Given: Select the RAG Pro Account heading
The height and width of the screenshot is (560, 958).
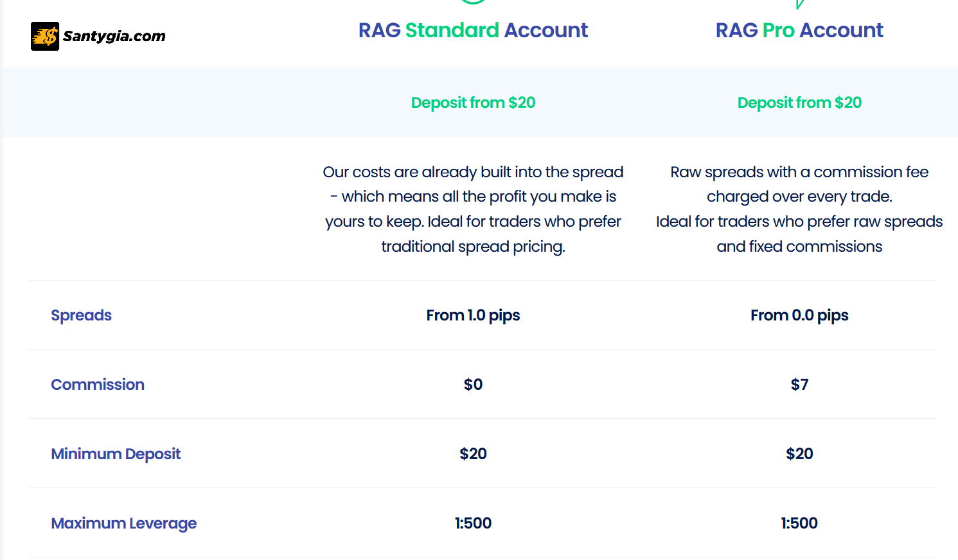Looking at the screenshot, I should point(799,30).
